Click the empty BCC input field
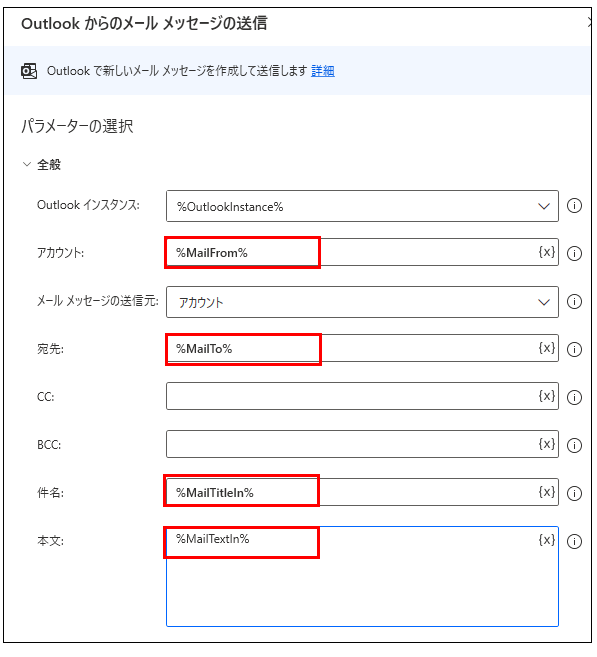Viewport: 597px width, 657px height. click(362, 444)
